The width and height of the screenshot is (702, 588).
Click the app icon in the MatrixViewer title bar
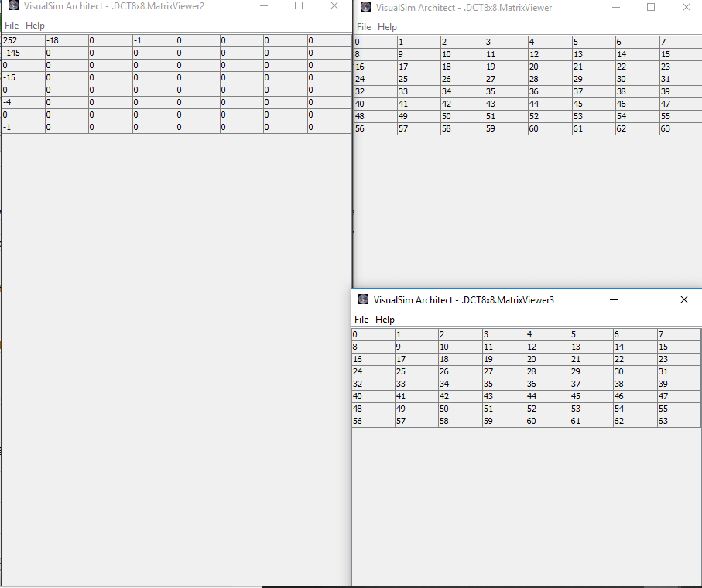tap(365, 8)
